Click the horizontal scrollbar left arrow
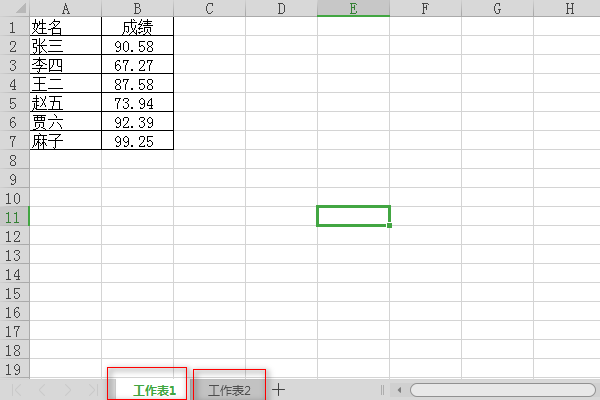Image resolution: width=600 pixels, height=400 pixels. 399,390
